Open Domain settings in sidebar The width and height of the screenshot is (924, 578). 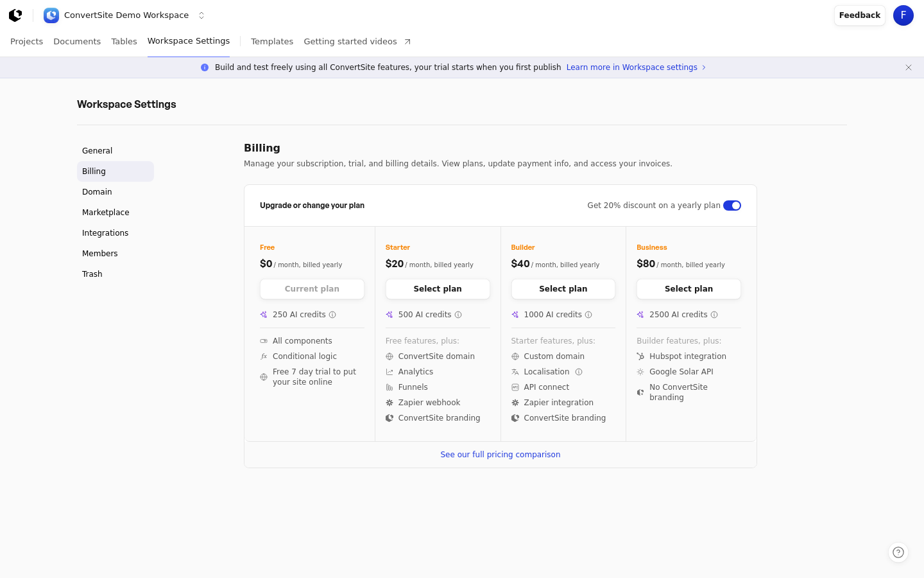(116, 192)
